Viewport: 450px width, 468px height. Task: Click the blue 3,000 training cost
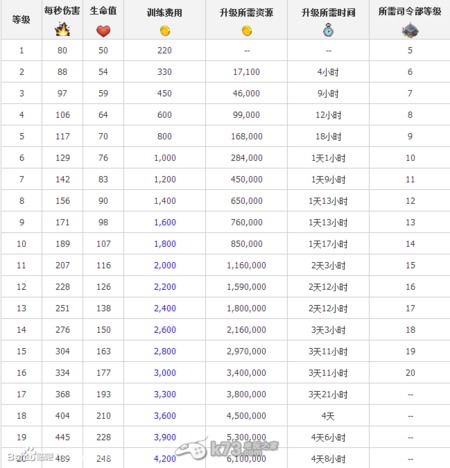tap(165, 373)
